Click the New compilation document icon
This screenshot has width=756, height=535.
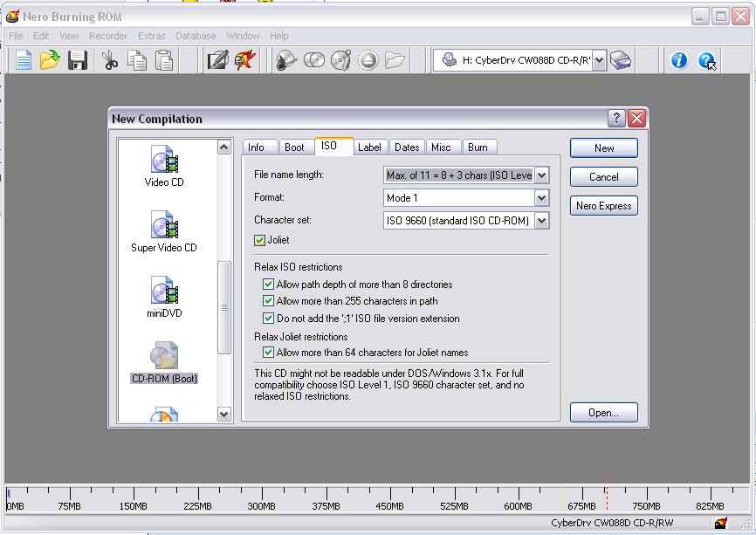[24, 60]
